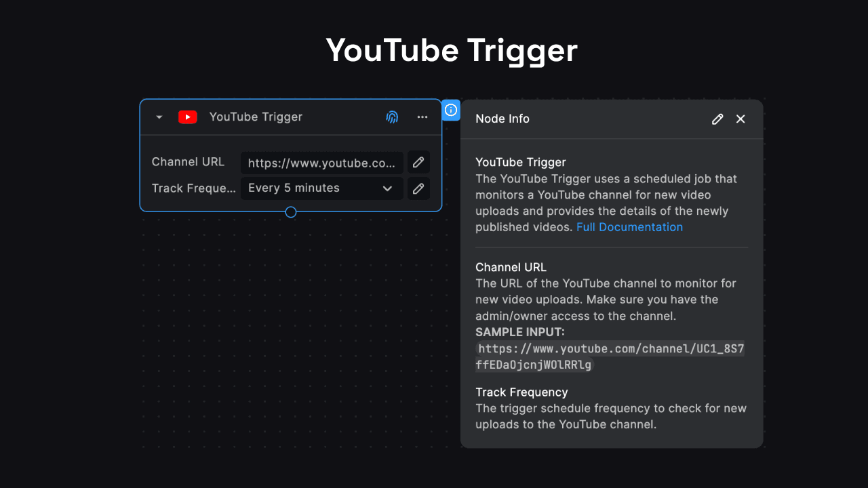Click the pencil icon next to Channel URL
868x488 pixels.
click(x=418, y=162)
